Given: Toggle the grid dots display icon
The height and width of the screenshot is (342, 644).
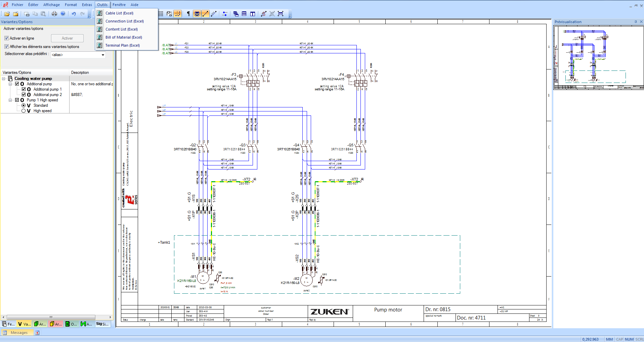Looking at the screenshot, I should tap(161, 14).
